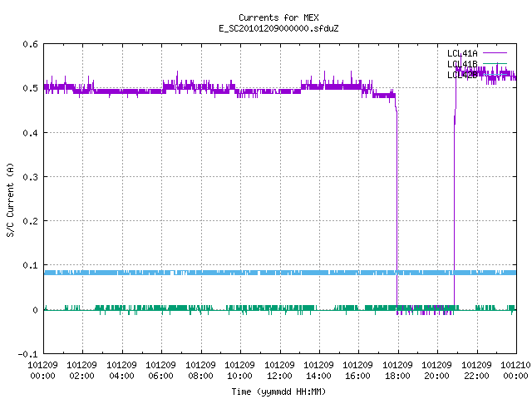Image resolution: width=532 pixels, height=399 pixels.
Task: Click the x-axis tick label 101209 04:00
Action: pyautogui.click(x=121, y=370)
